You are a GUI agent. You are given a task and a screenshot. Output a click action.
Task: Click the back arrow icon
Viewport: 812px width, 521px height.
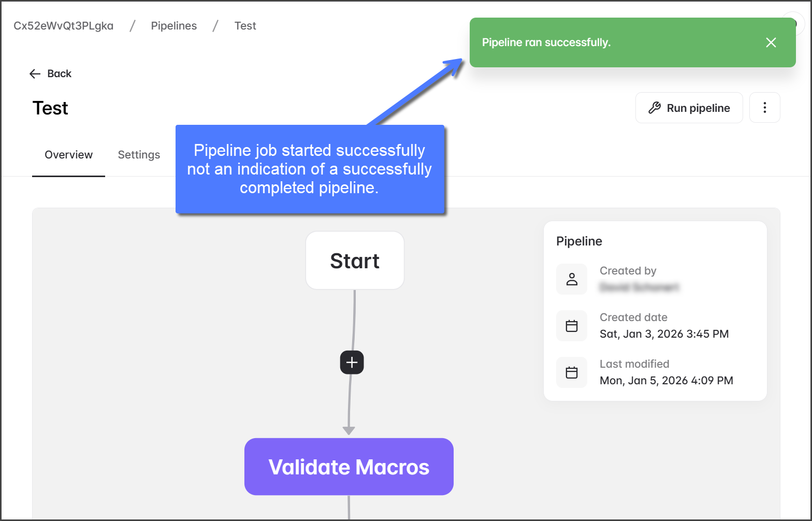click(x=35, y=74)
